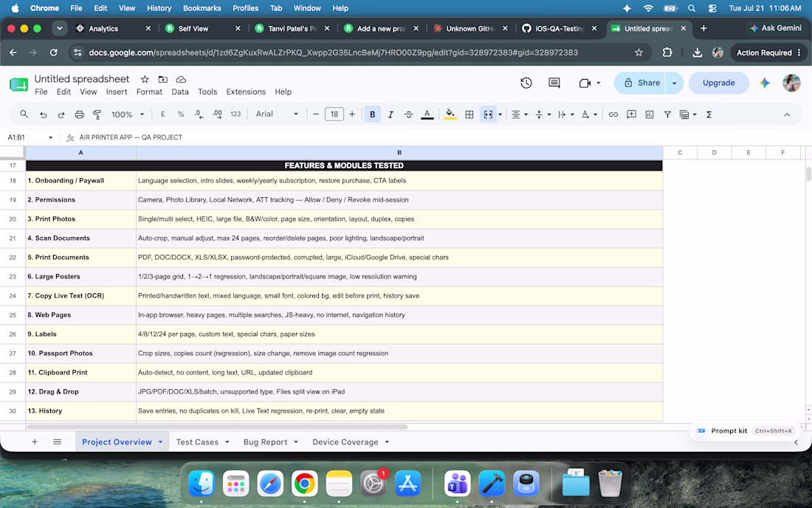Switch to Device Coverage sheet tab
This screenshot has height=508, width=812.
(x=345, y=442)
